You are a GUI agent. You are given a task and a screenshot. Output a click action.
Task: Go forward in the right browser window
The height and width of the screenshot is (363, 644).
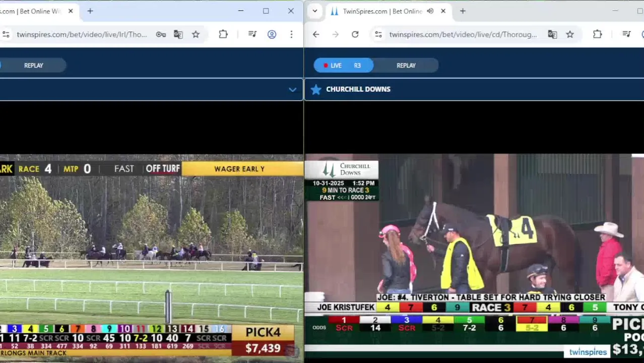pos(336,34)
